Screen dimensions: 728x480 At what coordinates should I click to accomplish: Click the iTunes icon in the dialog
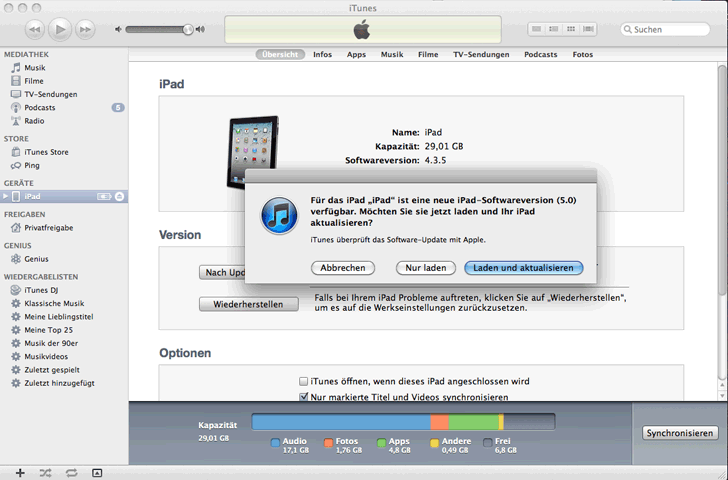(279, 216)
